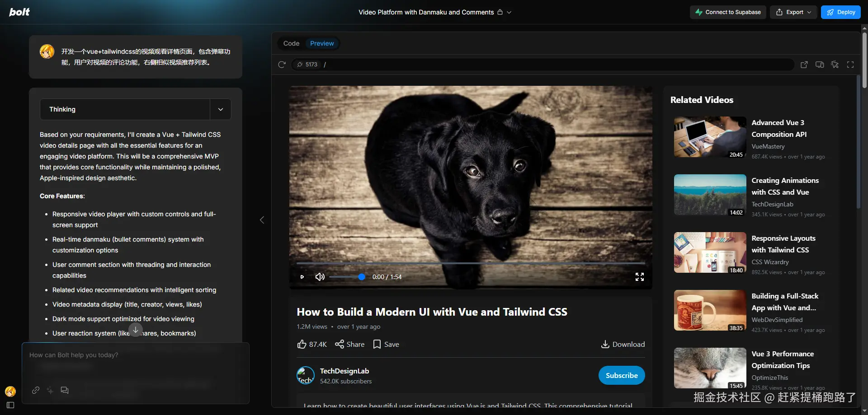Image resolution: width=868 pixels, height=415 pixels.
Task: Switch to the Code tab
Action: (x=291, y=43)
